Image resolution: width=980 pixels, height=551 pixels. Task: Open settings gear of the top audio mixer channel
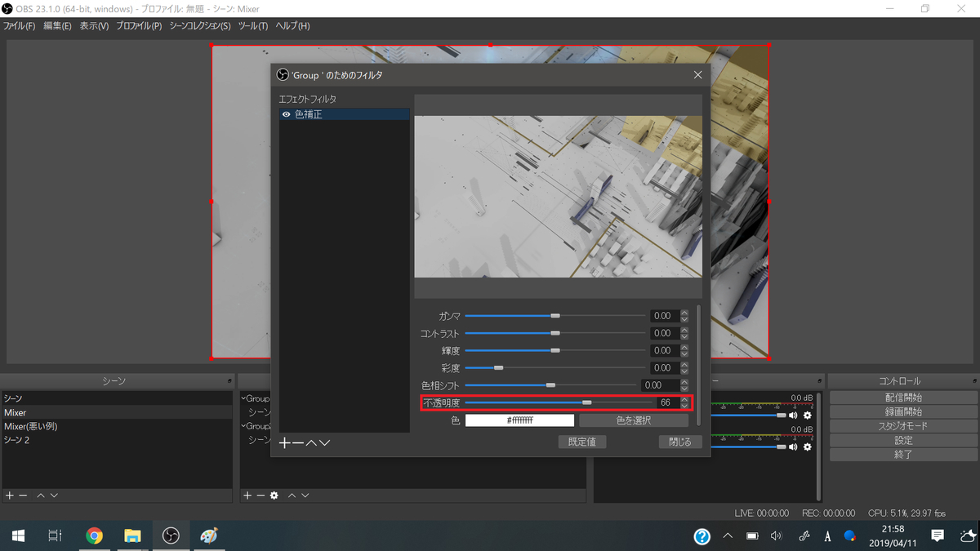808,415
